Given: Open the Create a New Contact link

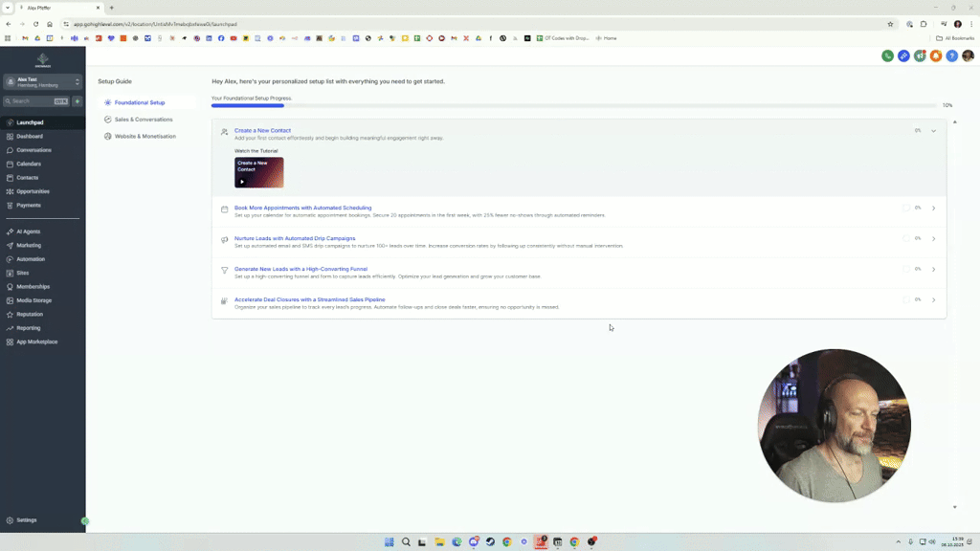Looking at the screenshot, I should [262, 130].
